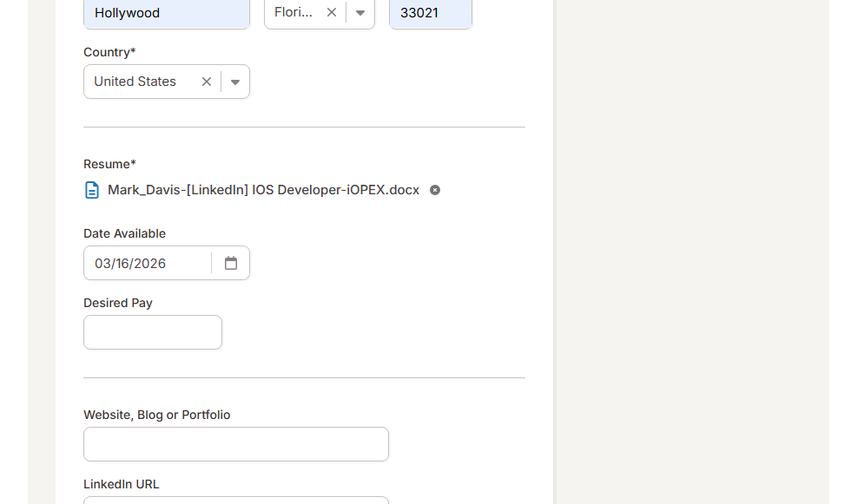Click the LinkedIn URL label

(122, 484)
